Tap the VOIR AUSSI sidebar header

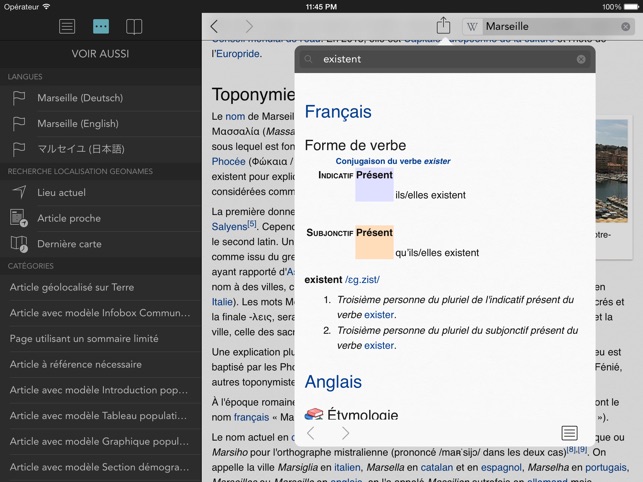[x=100, y=54]
